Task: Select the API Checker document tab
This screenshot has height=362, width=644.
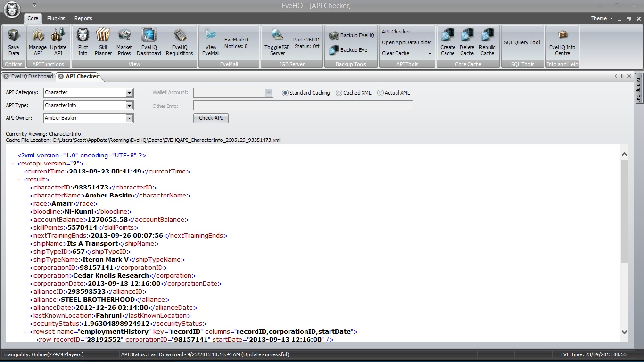Action: pyautogui.click(x=78, y=76)
